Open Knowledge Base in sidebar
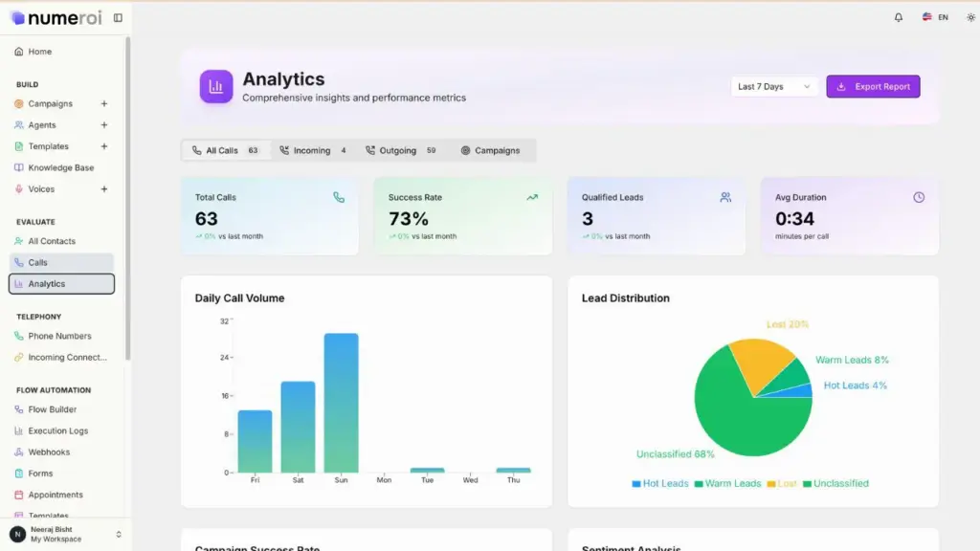 click(x=60, y=167)
